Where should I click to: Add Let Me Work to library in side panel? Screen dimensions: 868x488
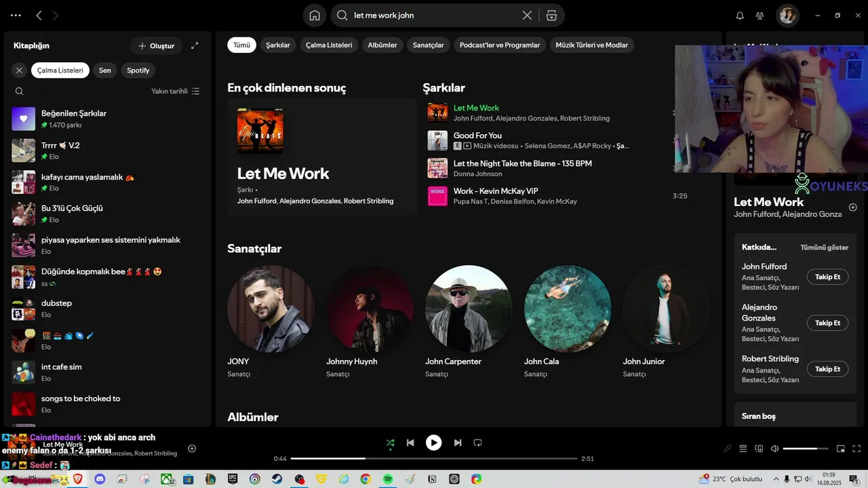(x=853, y=207)
